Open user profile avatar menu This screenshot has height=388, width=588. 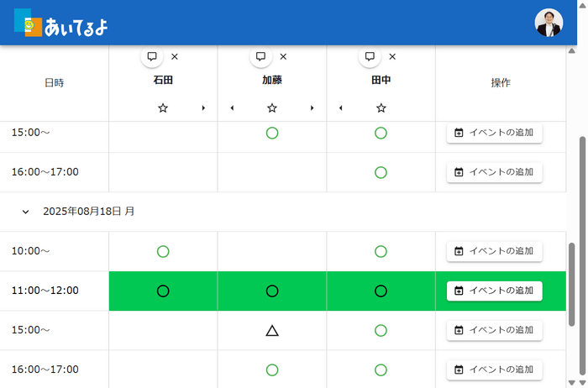pyautogui.click(x=549, y=23)
